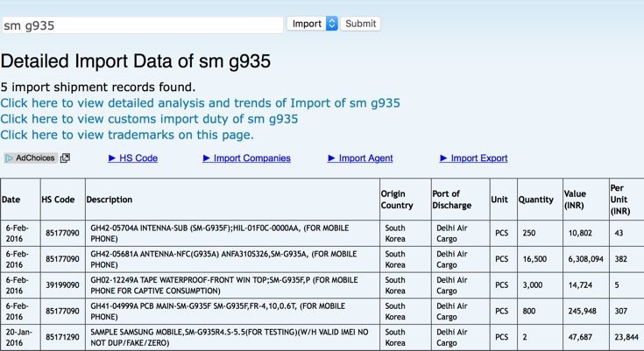This screenshot has width=644, height=351.
Task: Click quantity value 250
Action: (529, 233)
